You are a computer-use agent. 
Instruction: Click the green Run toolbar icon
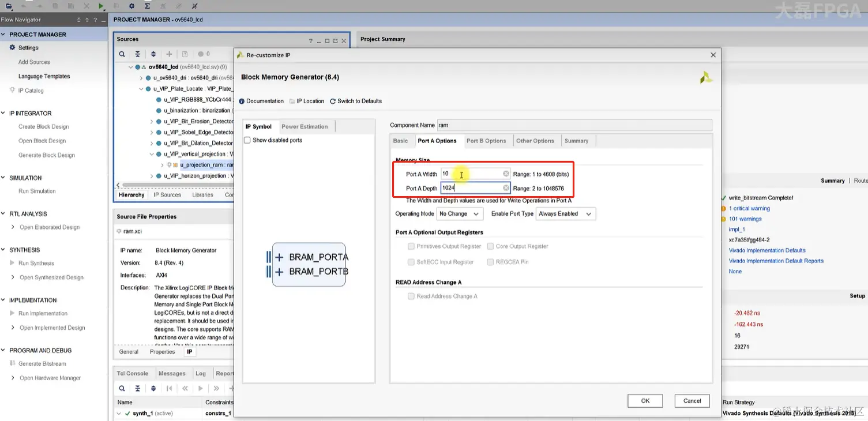click(x=101, y=6)
